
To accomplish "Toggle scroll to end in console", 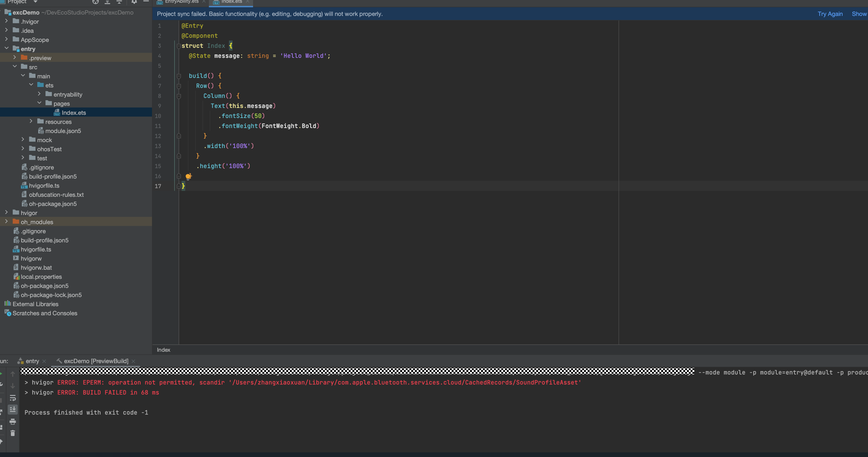I will click(x=13, y=409).
